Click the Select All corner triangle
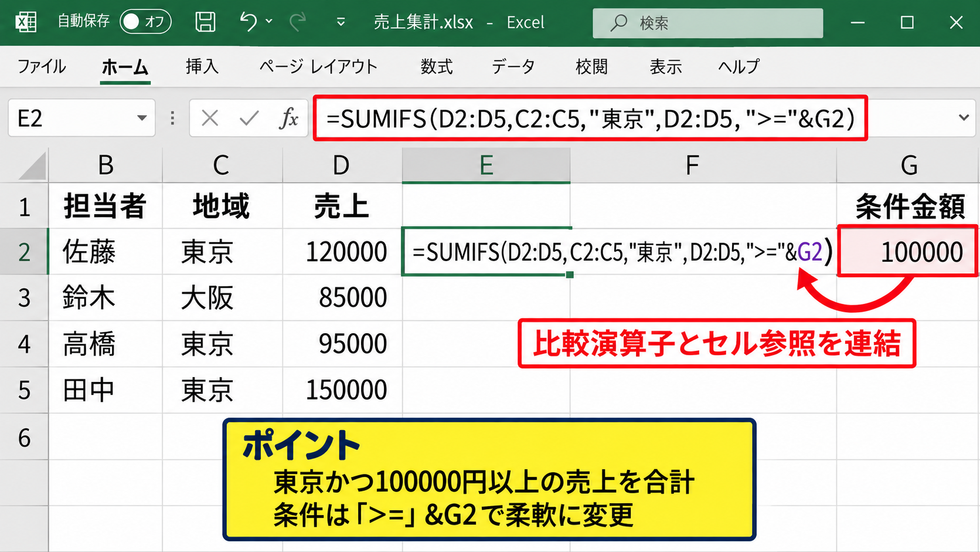 click(32, 166)
